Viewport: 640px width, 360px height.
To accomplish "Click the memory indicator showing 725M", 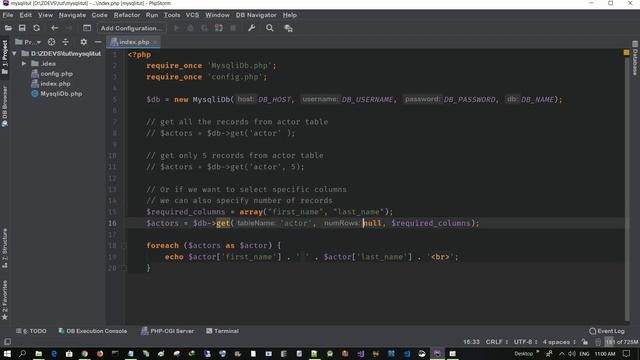I will [x=621, y=342].
